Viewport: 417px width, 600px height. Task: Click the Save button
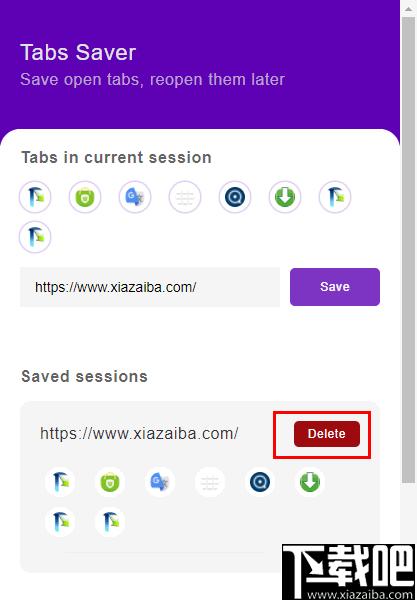[x=335, y=287]
